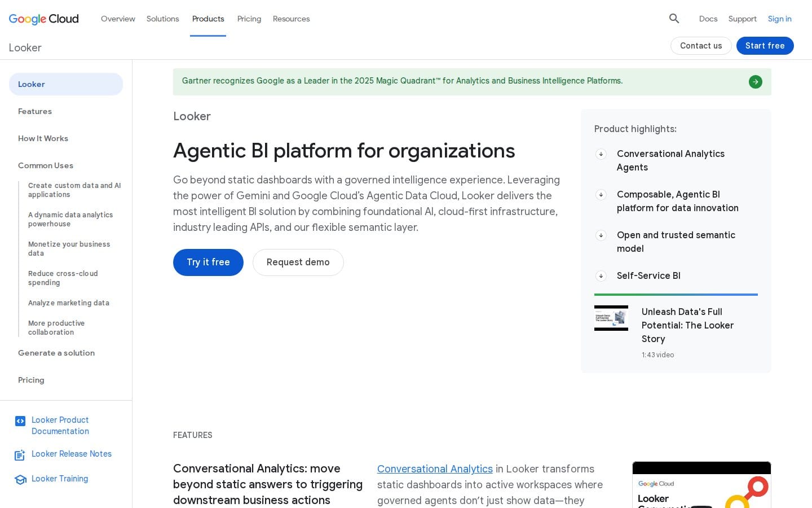Select Solutions in top navigation
This screenshot has height=508, width=812.
pos(162,19)
